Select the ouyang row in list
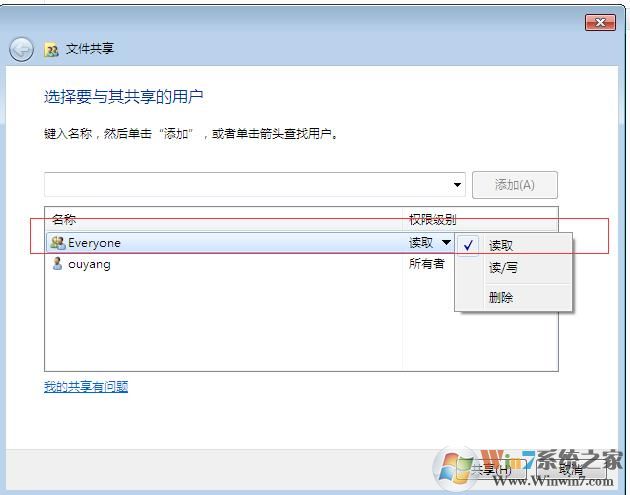This screenshot has height=495, width=630. [250, 264]
